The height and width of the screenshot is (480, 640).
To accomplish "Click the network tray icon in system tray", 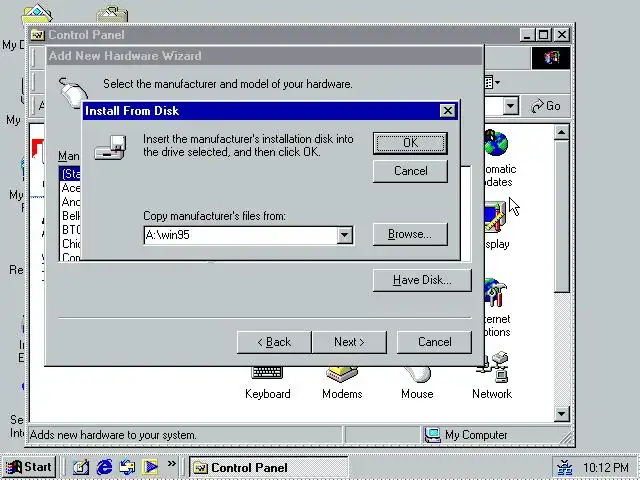I will click(565, 468).
